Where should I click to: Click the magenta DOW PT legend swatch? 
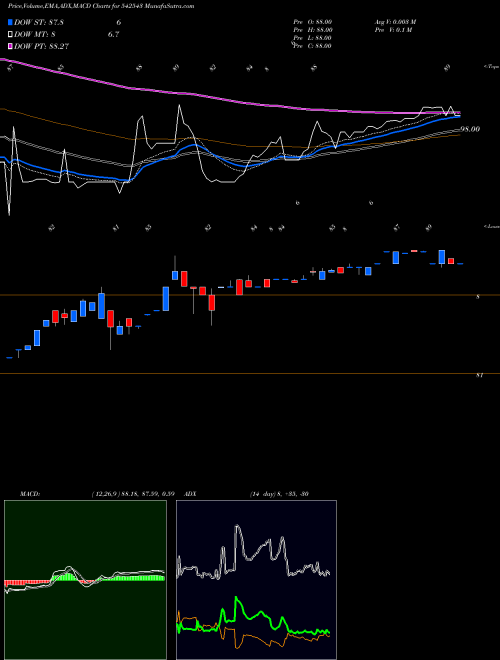(10, 46)
